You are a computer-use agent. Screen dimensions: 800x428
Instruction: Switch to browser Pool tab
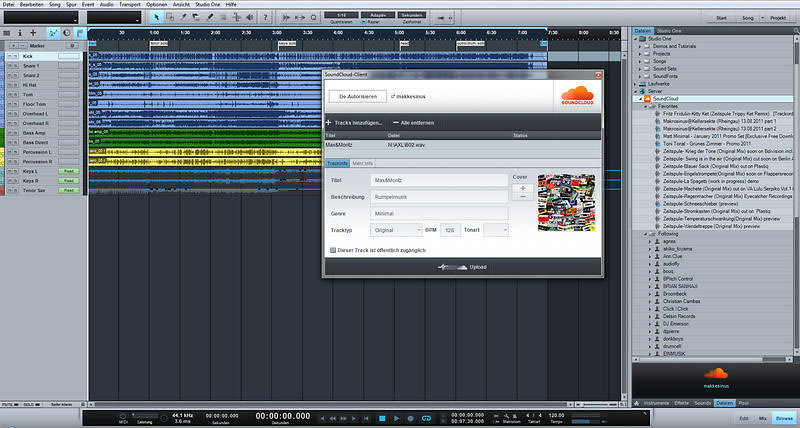pyautogui.click(x=743, y=403)
